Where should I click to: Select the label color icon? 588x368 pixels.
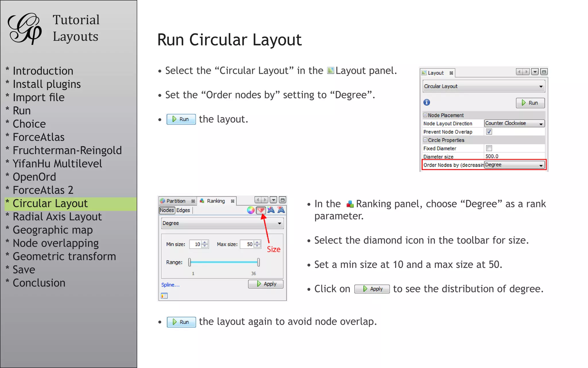coord(271,210)
